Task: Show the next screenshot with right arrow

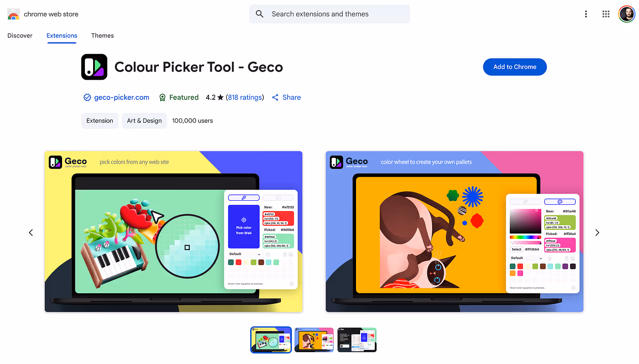Action: pos(597,233)
